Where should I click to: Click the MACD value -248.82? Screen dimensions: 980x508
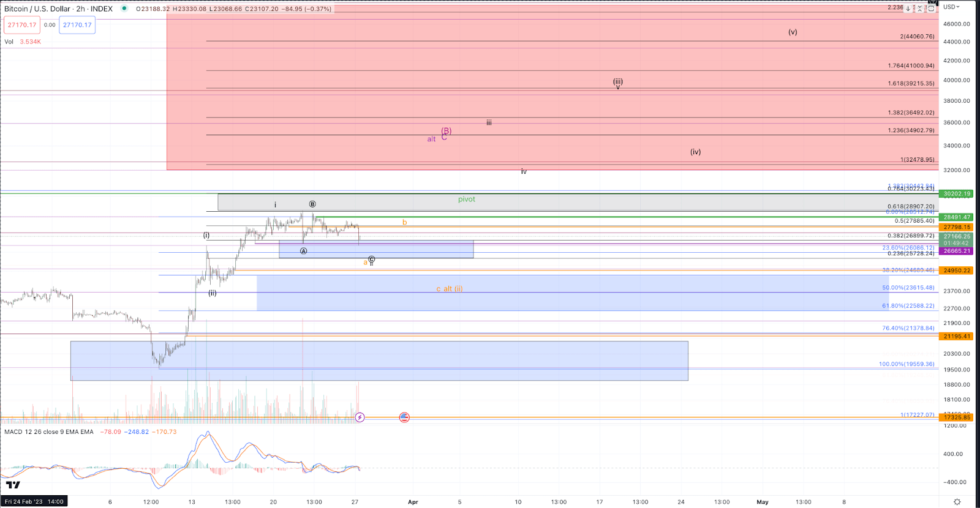pos(137,432)
